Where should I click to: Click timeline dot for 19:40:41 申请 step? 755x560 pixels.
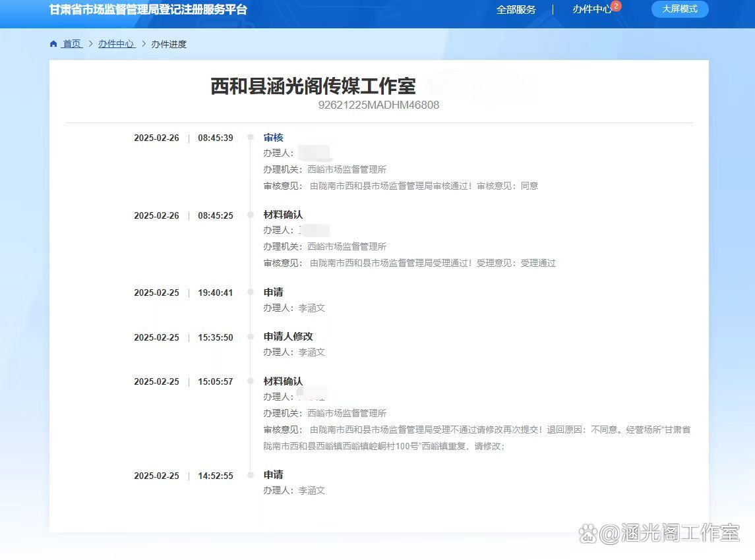251,292
